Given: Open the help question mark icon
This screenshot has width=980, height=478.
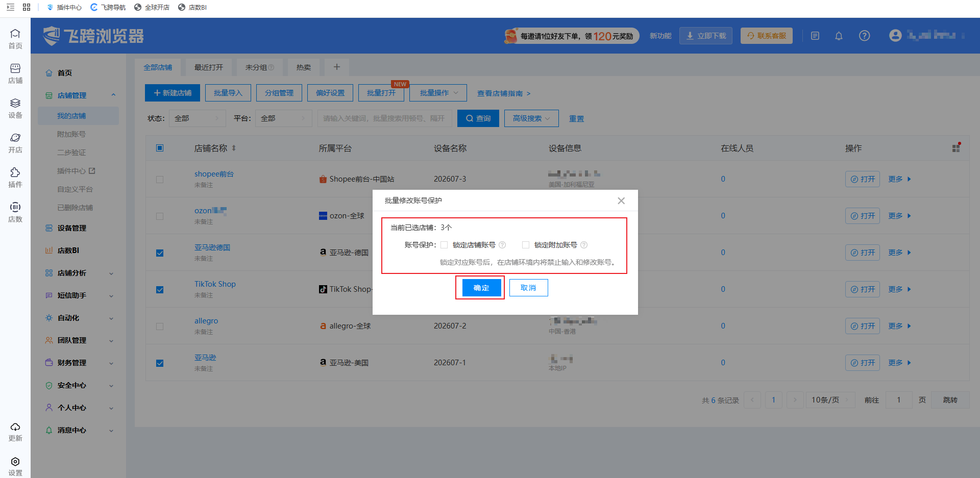Looking at the screenshot, I should (x=864, y=36).
